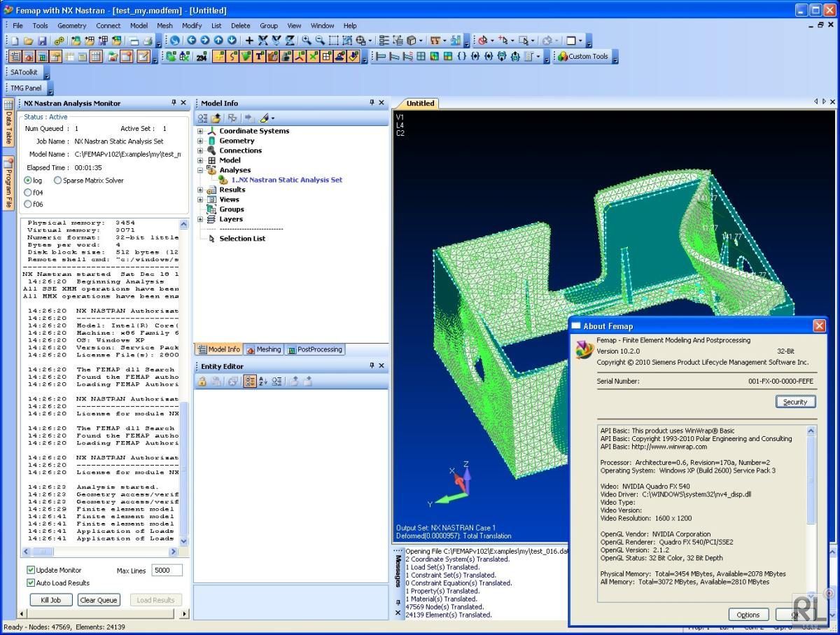The height and width of the screenshot is (635, 840).
Task: Expand the Geometry tree node
Action: (200, 141)
